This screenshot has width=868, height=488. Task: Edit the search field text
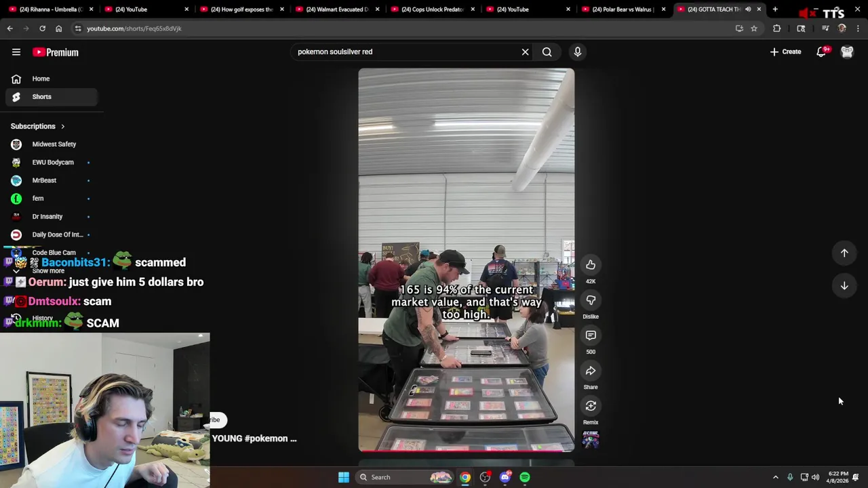click(406, 52)
